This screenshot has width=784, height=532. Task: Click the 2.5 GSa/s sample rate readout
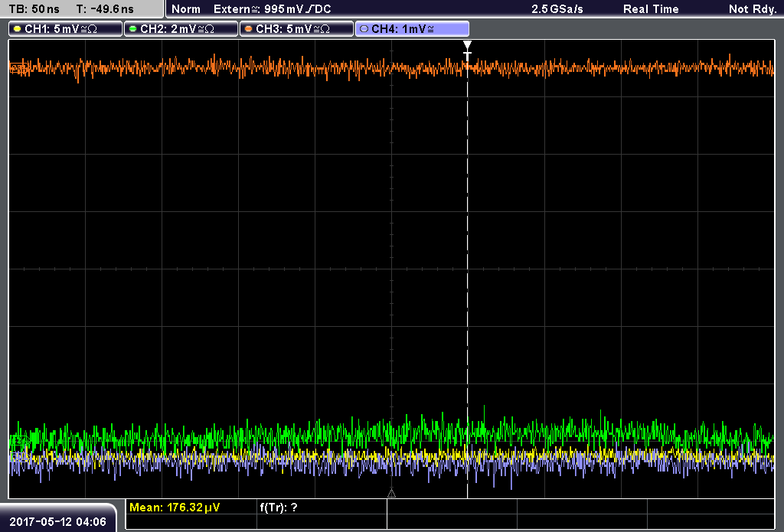(x=557, y=9)
